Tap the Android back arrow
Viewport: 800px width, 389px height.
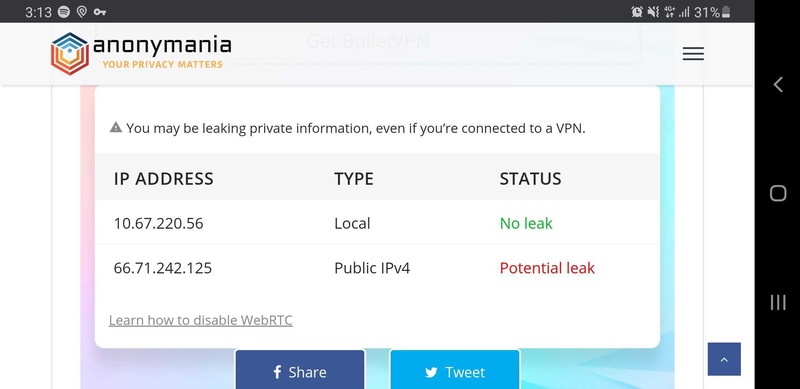778,84
